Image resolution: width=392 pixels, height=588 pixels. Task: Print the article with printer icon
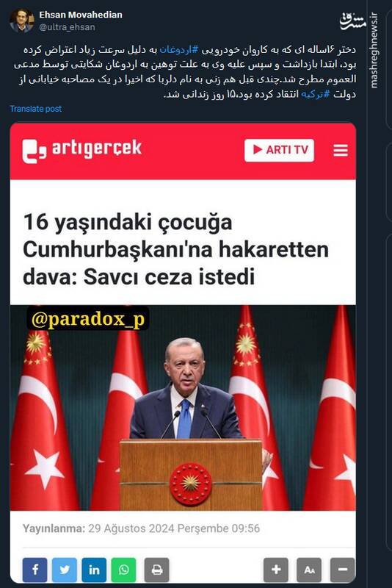157,570
